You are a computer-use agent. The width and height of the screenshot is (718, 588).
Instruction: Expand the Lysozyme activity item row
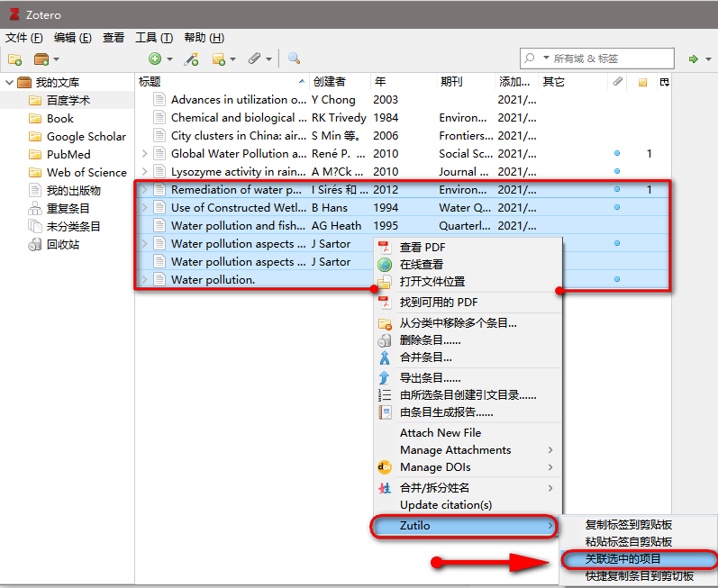pos(145,172)
